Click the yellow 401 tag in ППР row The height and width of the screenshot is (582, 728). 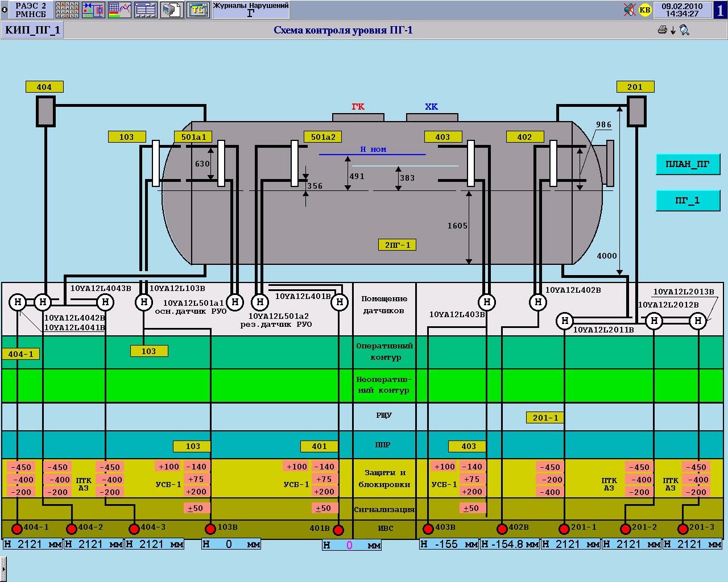320,446
